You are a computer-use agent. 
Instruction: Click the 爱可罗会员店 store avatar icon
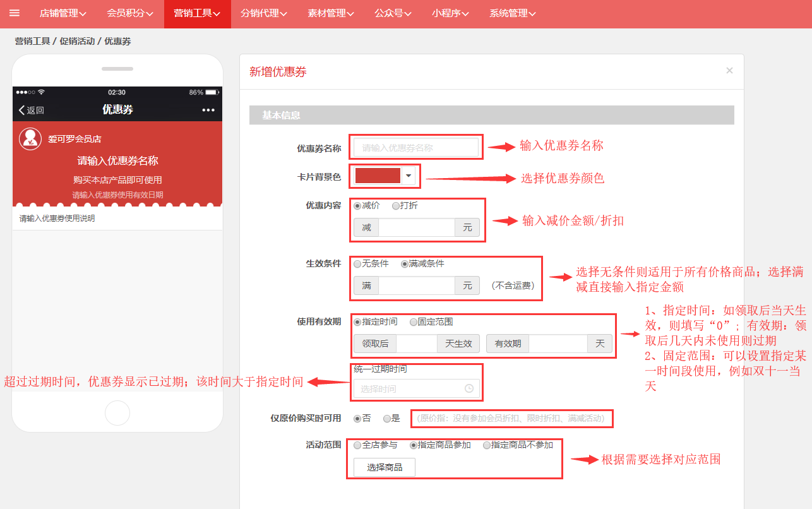(x=30, y=139)
